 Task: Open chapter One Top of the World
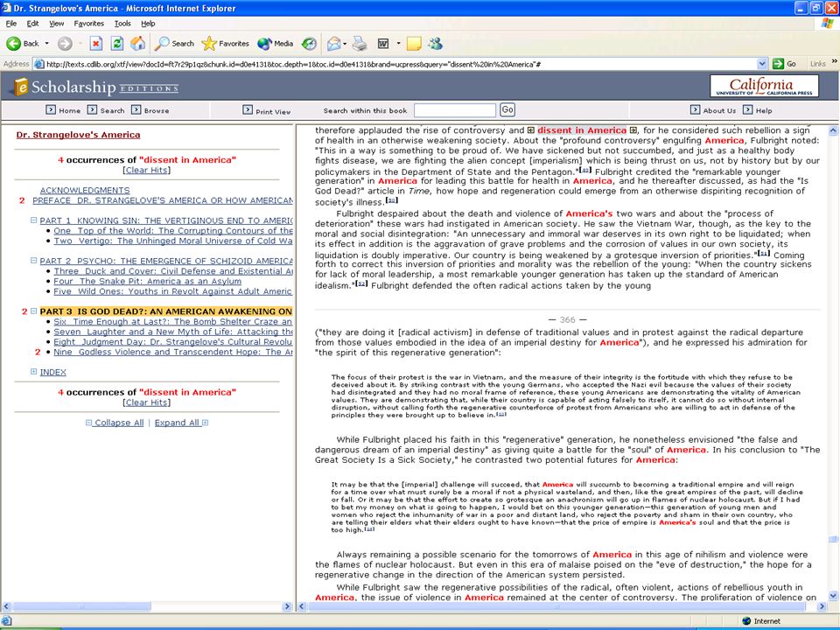173,230
